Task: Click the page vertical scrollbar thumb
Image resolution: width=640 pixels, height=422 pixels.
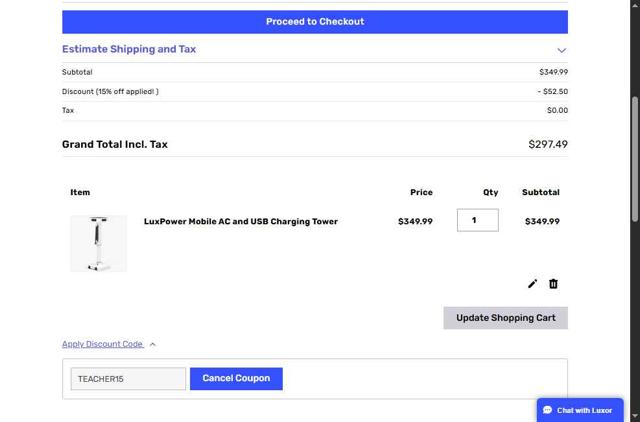Action: [635, 159]
